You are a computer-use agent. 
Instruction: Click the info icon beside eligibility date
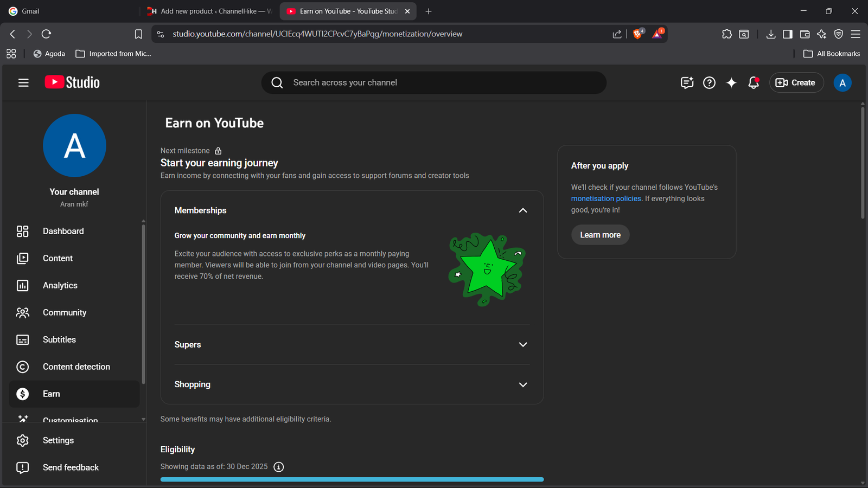[279, 467]
